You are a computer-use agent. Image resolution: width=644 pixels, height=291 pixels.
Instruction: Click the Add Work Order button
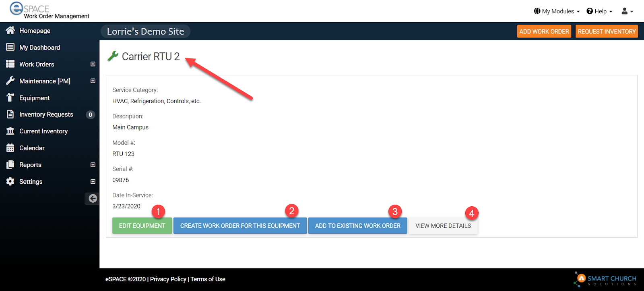(544, 31)
